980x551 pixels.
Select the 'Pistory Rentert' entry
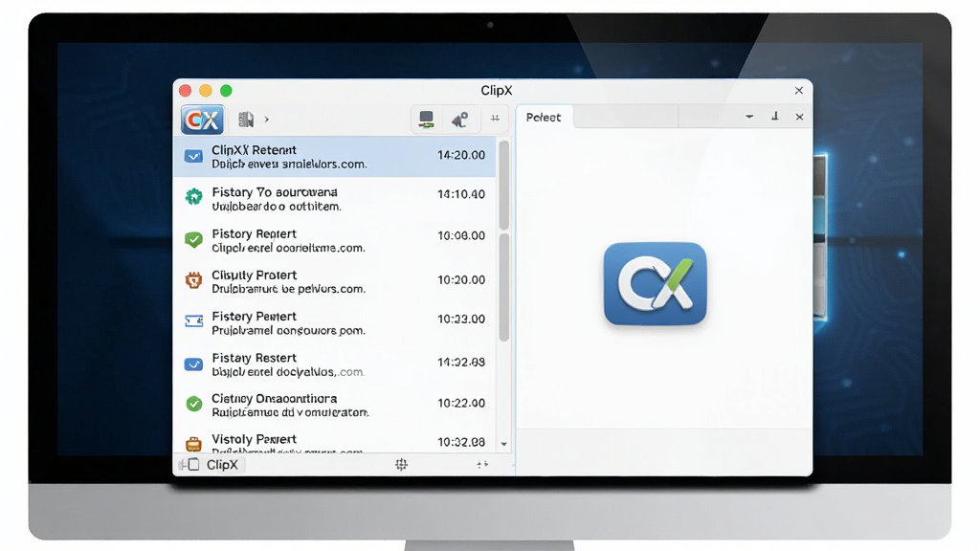(x=334, y=240)
